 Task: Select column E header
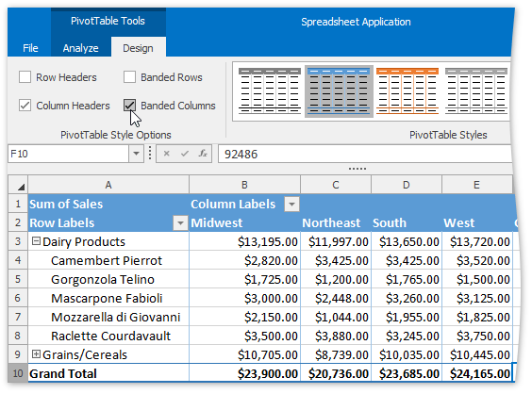(x=476, y=185)
